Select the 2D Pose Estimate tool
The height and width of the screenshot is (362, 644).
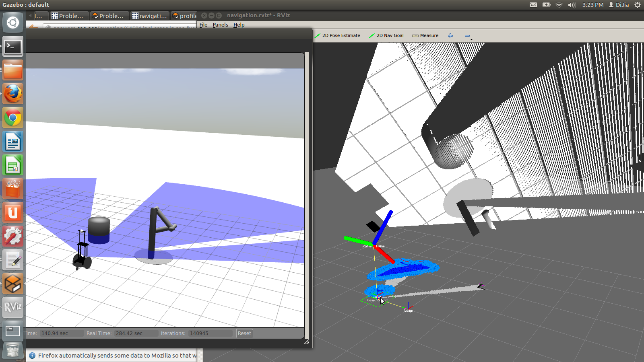click(337, 35)
